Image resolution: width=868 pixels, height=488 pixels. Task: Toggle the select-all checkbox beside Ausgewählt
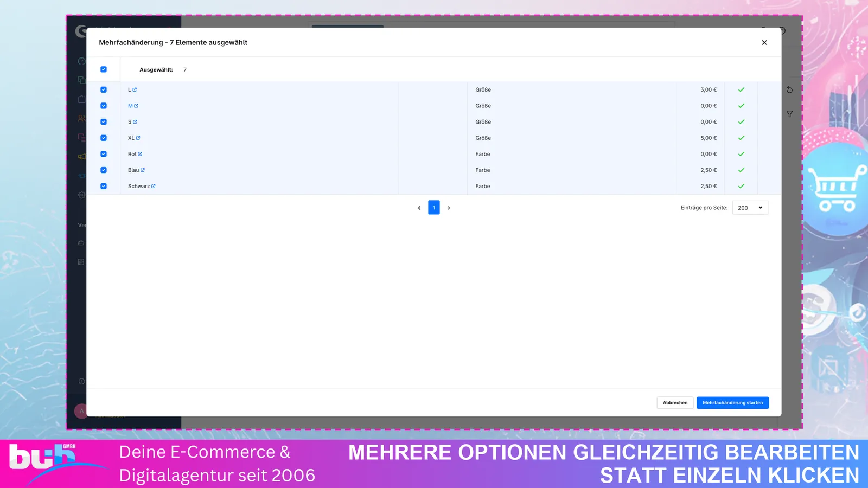pyautogui.click(x=104, y=69)
